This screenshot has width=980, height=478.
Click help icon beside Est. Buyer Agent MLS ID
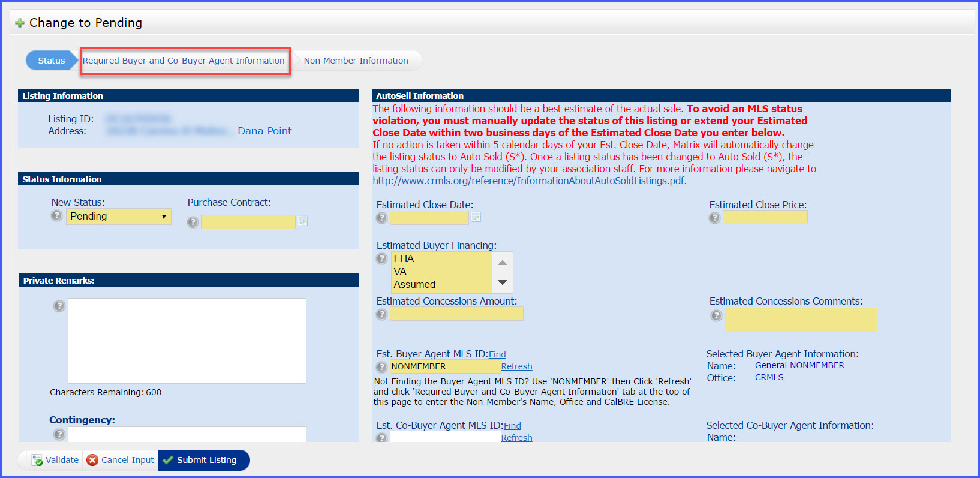click(382, 367)
